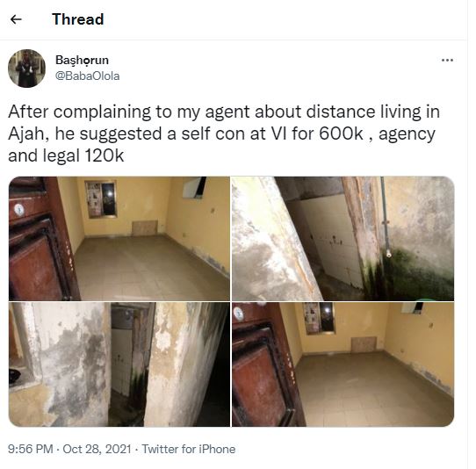Image resolution: width=476 pixels, height=469 pixels.
Task: Open the three-dot more options menu
Action: 447,60
